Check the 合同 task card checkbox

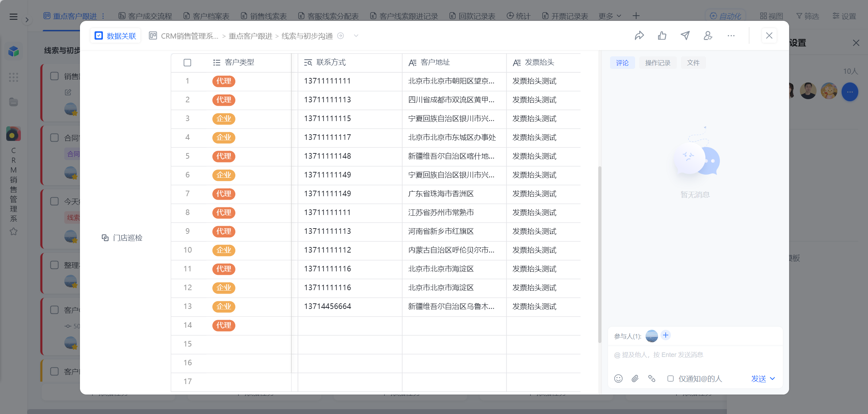pyautogui.click(x=55, y=138)
